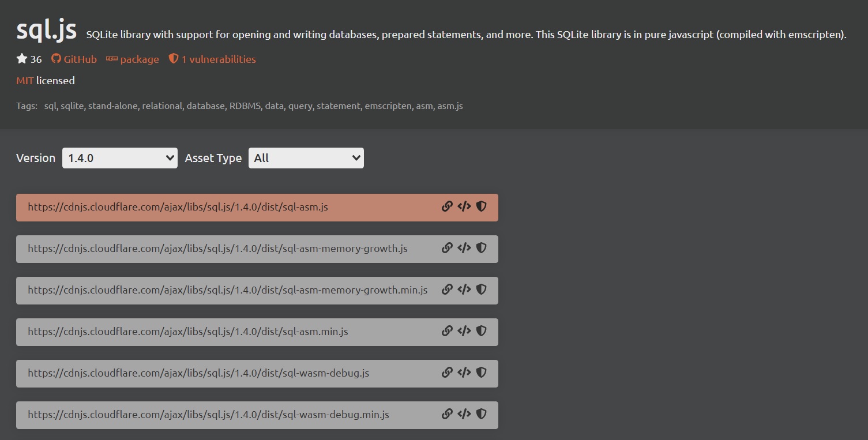This screenshot has height=440, width=868.
Task: Copy URL icon for sql-wasm-debug.min.js
Action: point(447,414)
